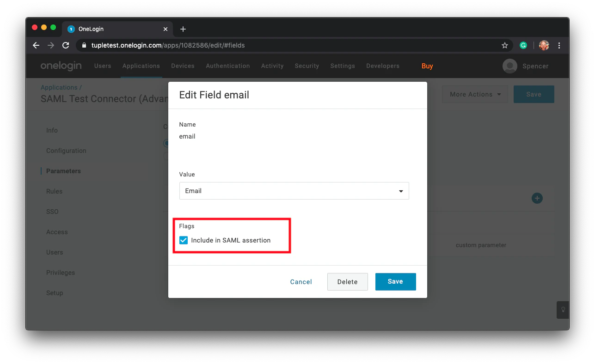Screen dimensions: 595x364
Task: Open the Grammarly extension icon
Action: tap(523, 45)
